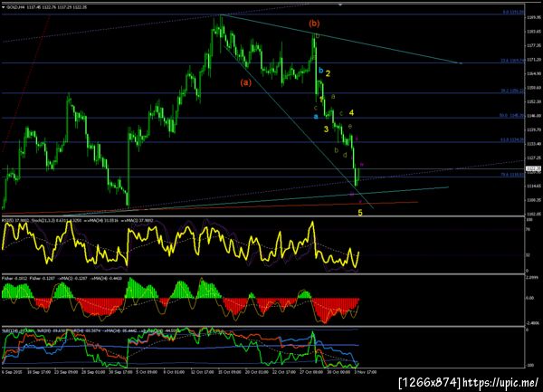Click time axis label 20 Oct 01:00
This screenshot has height=392, width=543.
coord(256,372)
